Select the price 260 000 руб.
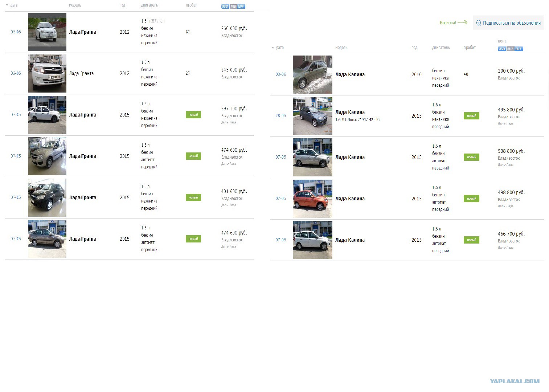The width and height of the screenshot is (549, 392). coord(234,28)
